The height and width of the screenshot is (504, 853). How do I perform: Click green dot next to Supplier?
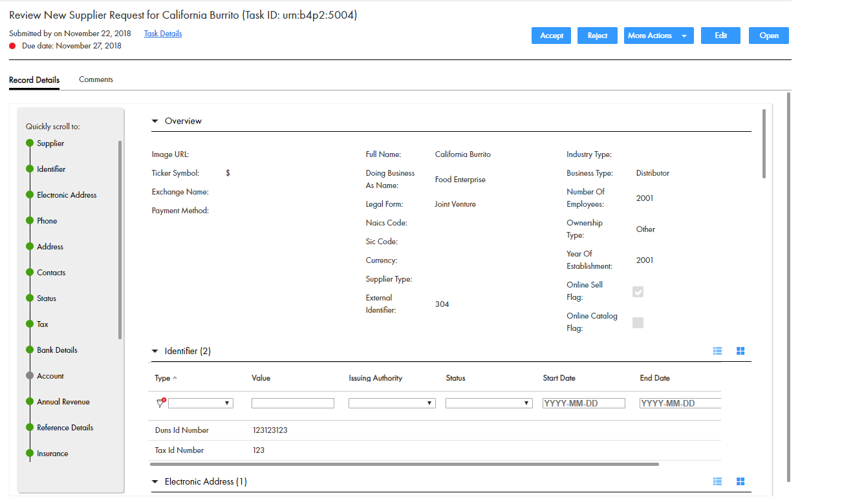(x=30, y=143)
